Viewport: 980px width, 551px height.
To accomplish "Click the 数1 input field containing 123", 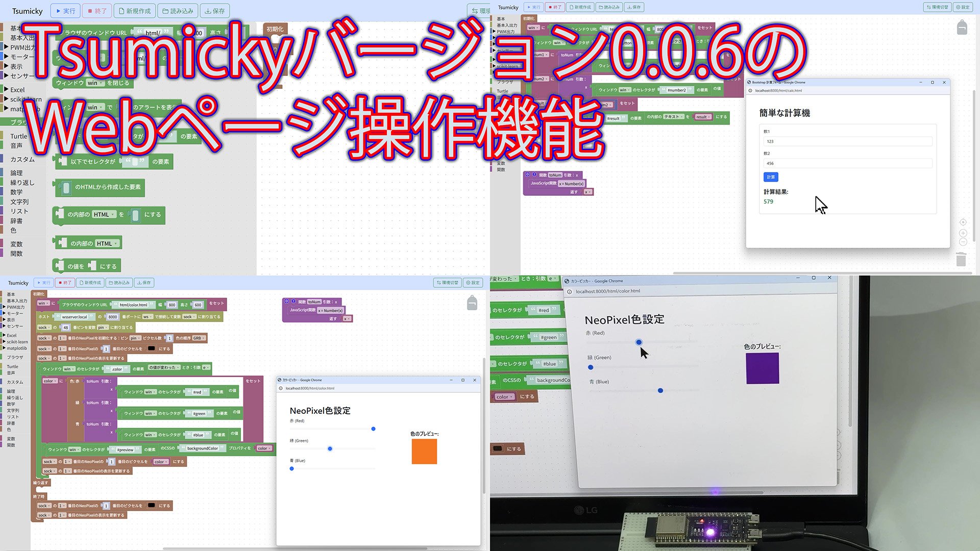I will click(x=848, y=141).
